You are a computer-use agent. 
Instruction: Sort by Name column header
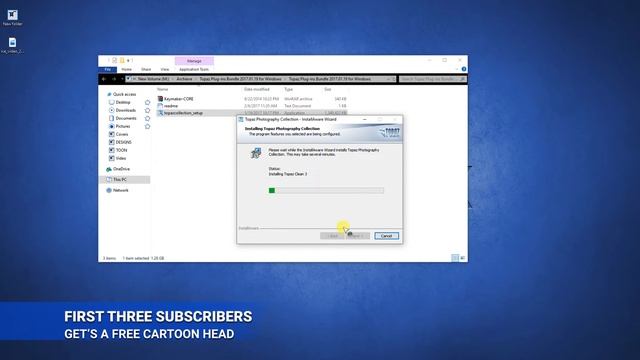tap(162, 89)
